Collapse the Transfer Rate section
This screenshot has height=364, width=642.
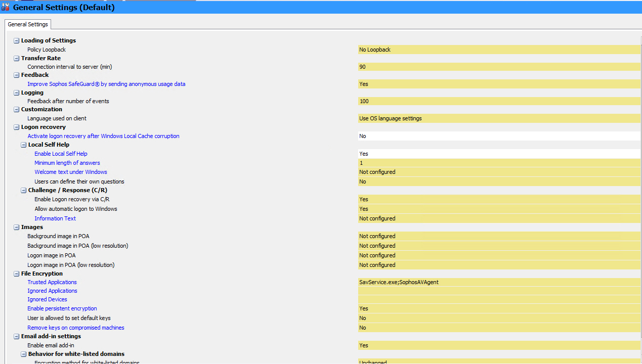(x=17, y=58)
